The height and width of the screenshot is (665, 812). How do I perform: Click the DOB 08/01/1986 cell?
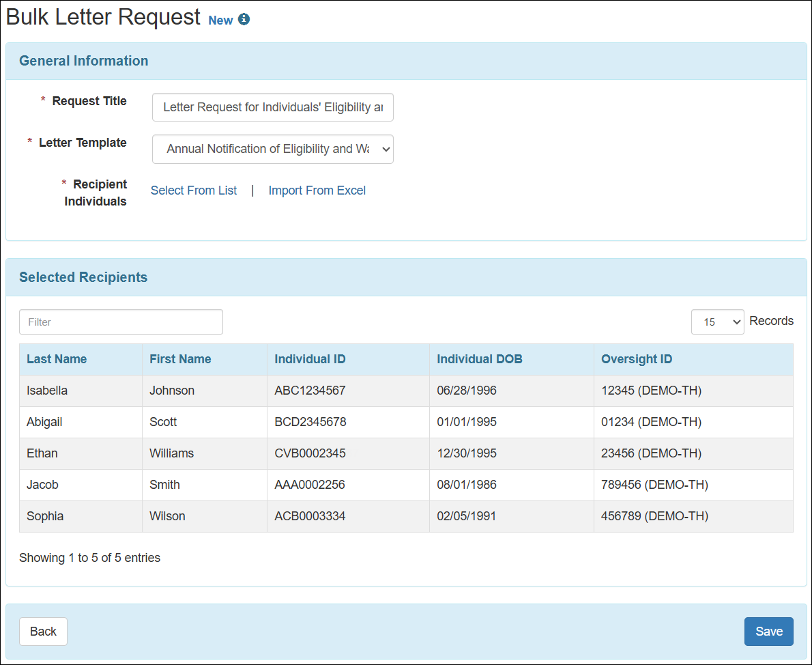coord(512,485)
